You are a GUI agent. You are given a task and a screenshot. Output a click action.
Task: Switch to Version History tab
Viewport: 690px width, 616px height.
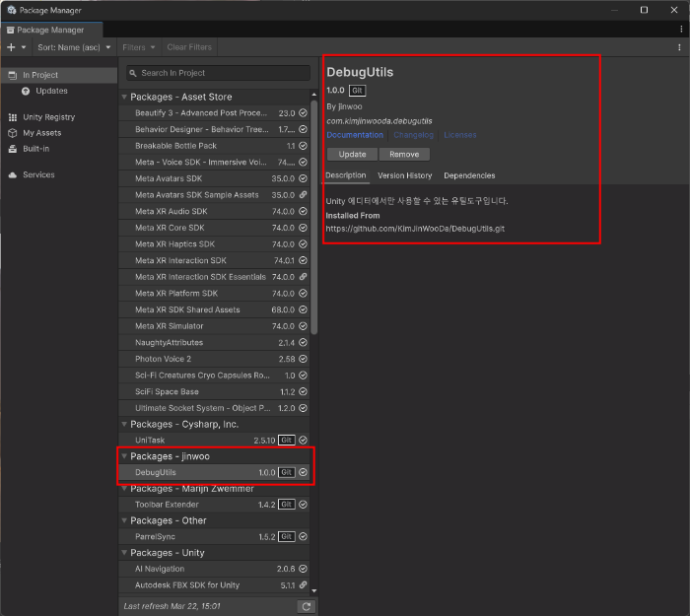(x=405, y=175)
